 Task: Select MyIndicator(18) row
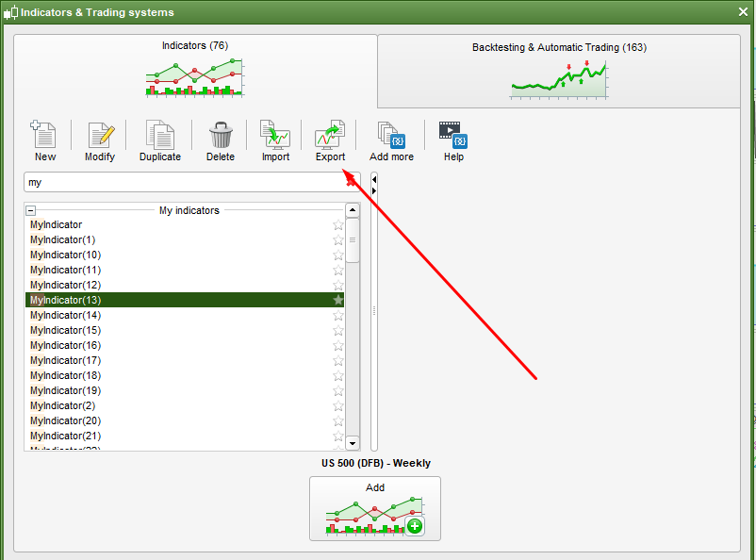185,375
